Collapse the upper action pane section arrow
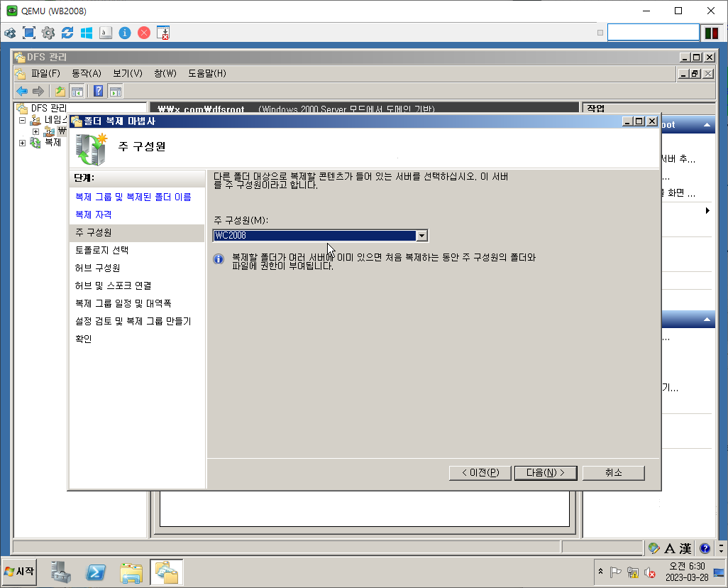Image resolution: width=728 pixels, height=588 pixels. (x=707, y=124)
